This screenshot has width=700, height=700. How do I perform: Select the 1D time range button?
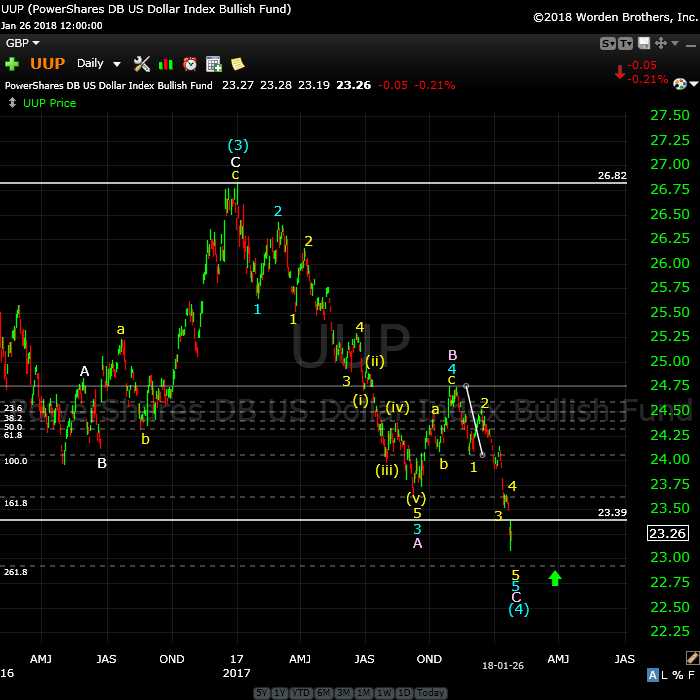click(x=404, y=692)
